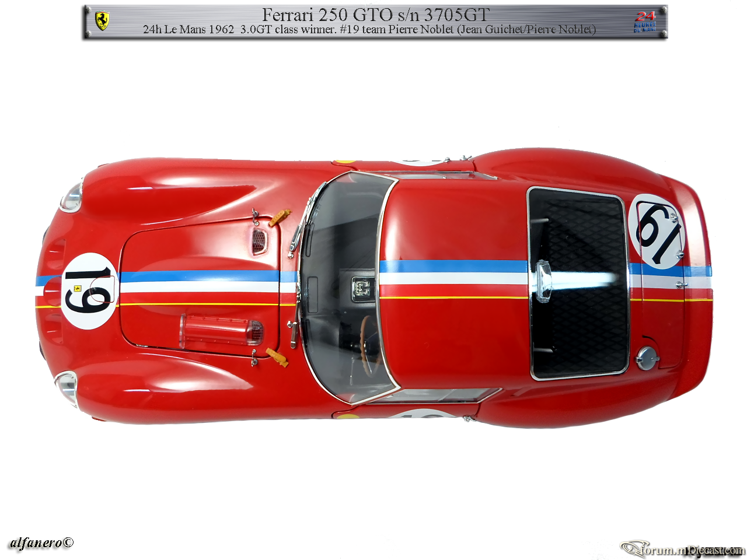The image size is (747, 560).
Task: Click the forum diecast website logo
Action: click(x=682, y=549)
